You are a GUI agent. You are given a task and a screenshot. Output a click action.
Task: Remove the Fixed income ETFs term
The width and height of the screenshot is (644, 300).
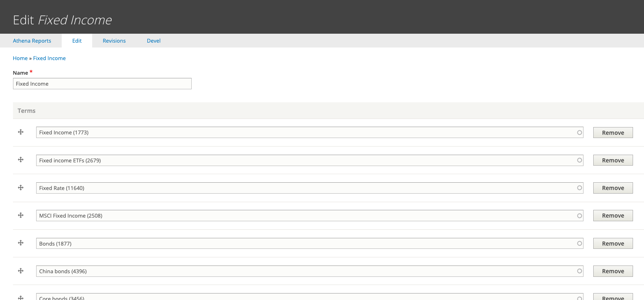[613, 160]
